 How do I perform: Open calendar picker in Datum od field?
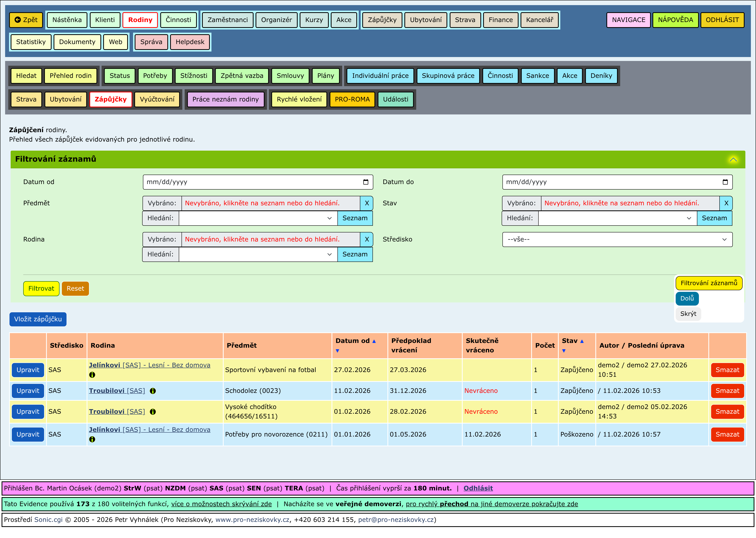[x=365, y=182]
